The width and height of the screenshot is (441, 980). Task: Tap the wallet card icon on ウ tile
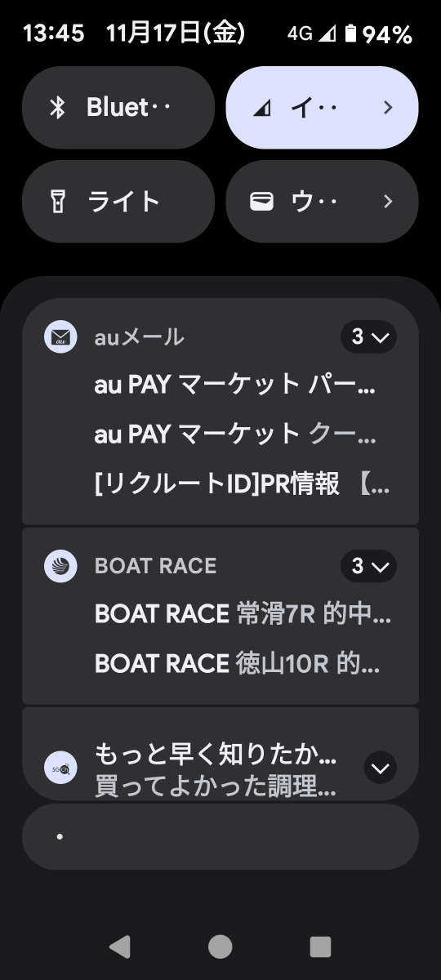pos(261,202)
